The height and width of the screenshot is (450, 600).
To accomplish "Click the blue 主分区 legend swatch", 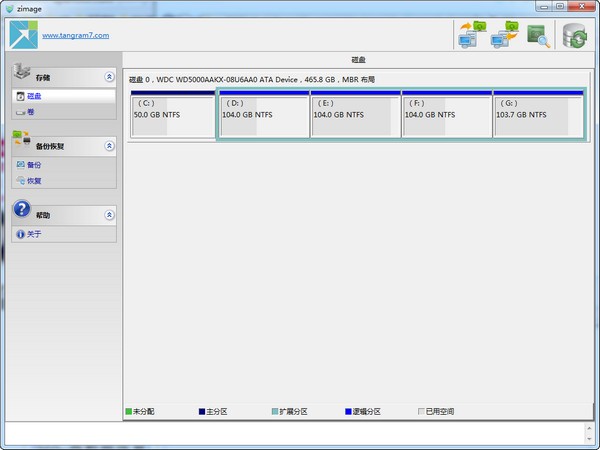I will [202, 411].
